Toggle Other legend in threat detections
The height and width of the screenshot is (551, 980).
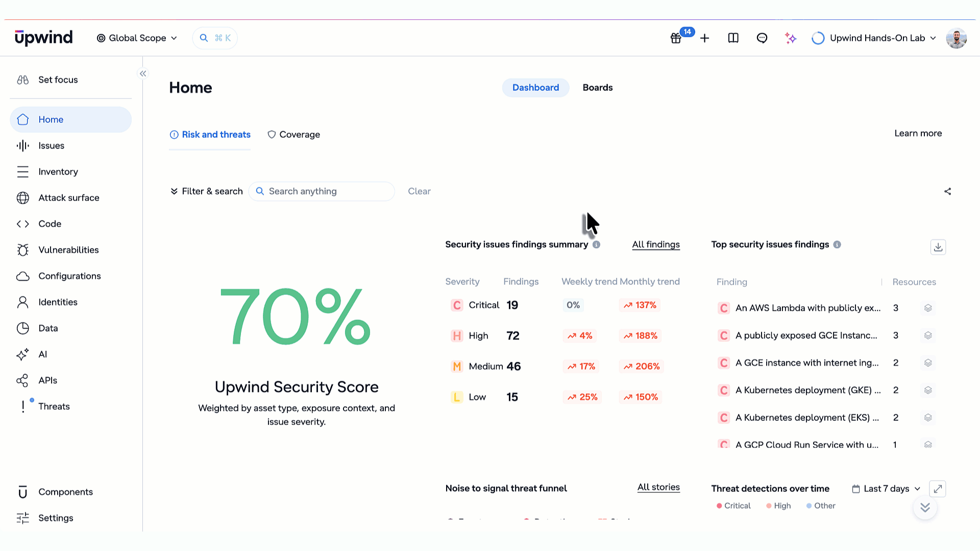click(x=821, y=506)
